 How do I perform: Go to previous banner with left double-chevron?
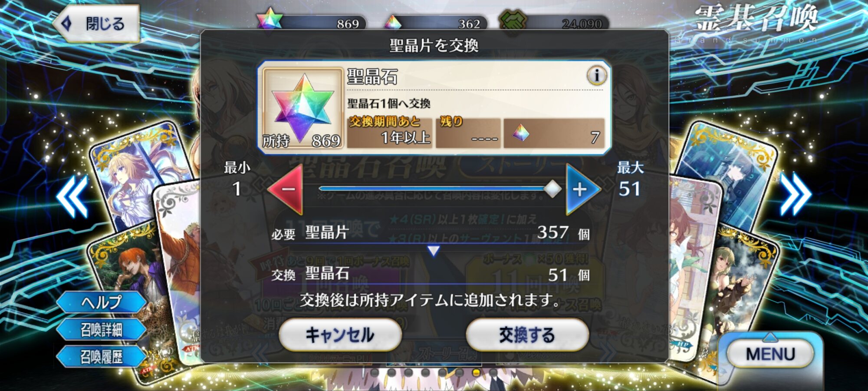click(72, 195)
